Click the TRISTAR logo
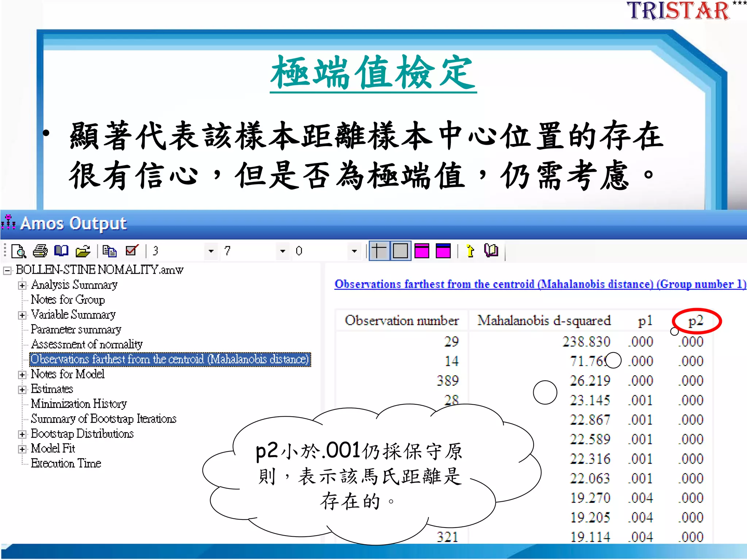The height and width of the screenshot is (560, 747). tap(678, 11)
